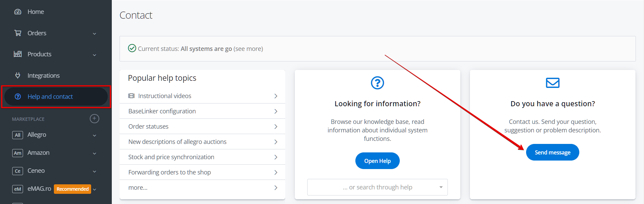Click the Integrations plug icon

tap(18, 75)
